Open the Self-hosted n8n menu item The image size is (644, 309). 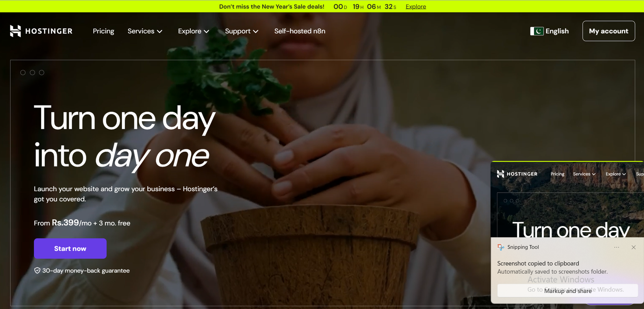click(x=300, y=31)
